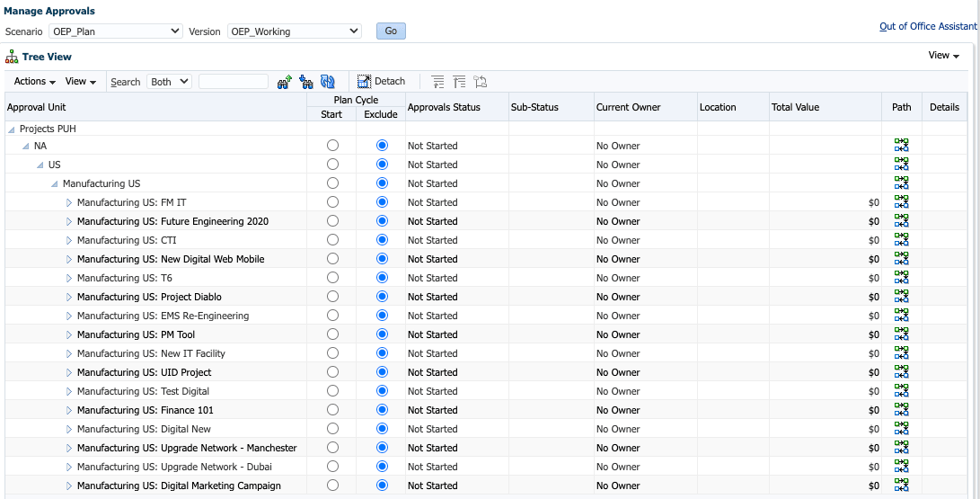The width and height of the screenshot is (980, 499).
Task: Detach the approvals table
Action: 381,81
